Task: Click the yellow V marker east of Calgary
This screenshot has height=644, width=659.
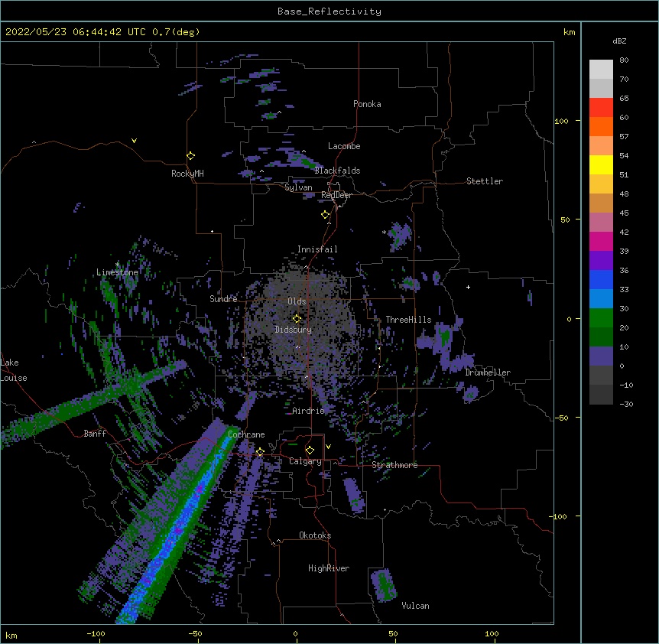Action: [x=328, y=447]
